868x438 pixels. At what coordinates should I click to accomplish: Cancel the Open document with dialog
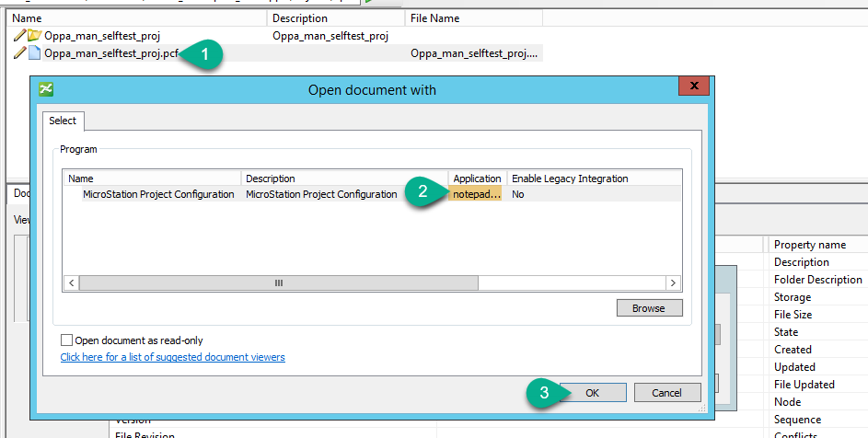coord(667,393)
